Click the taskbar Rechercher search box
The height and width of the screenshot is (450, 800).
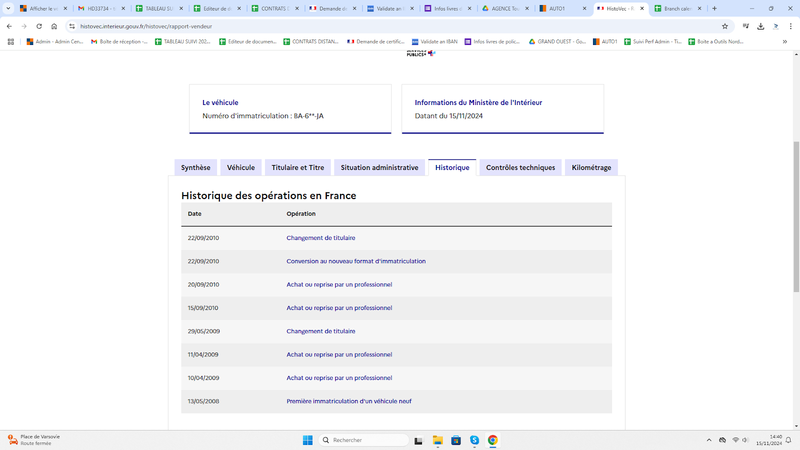[x=364, y=440]
